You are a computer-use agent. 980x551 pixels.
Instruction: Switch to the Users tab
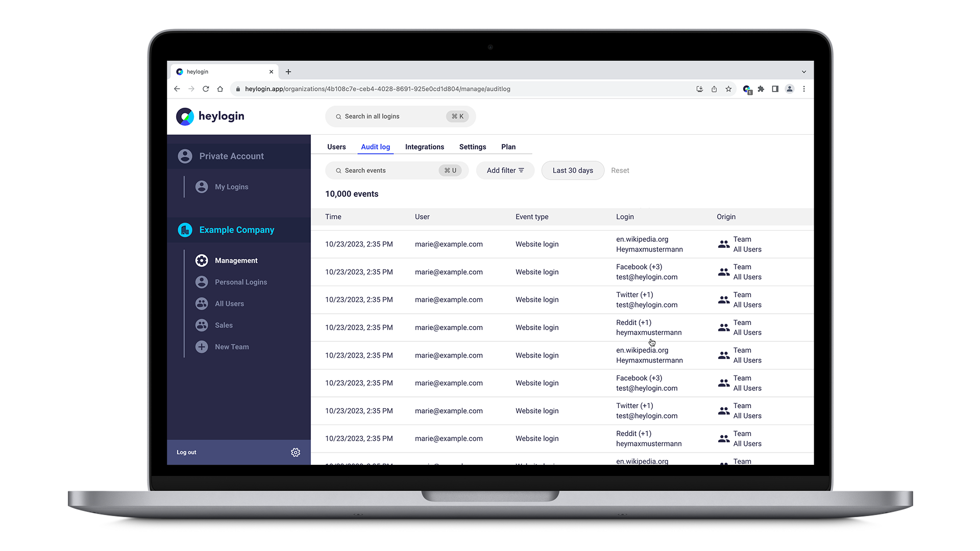(x=336, y=147)
